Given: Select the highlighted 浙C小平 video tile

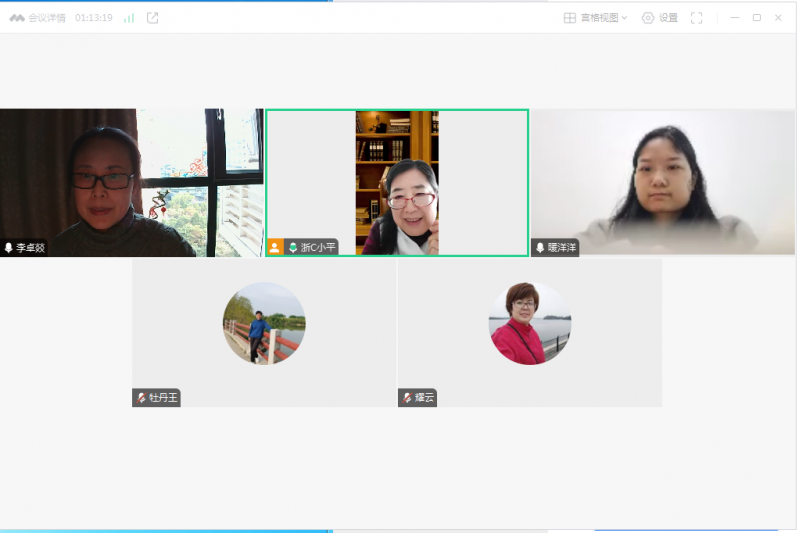Looking at the screenshot, I should coord(397,180).
